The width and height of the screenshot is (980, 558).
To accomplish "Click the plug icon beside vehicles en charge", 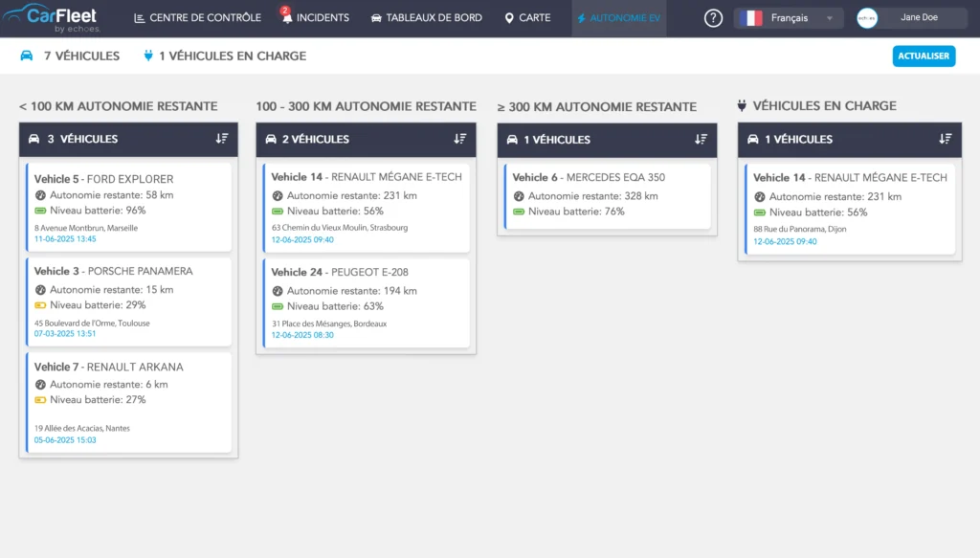I will [148, 56].
